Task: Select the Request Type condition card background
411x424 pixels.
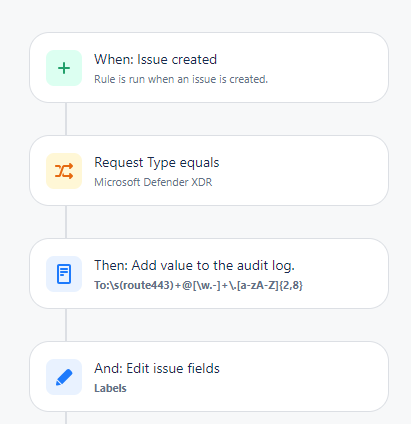Action: coord(209,171)
